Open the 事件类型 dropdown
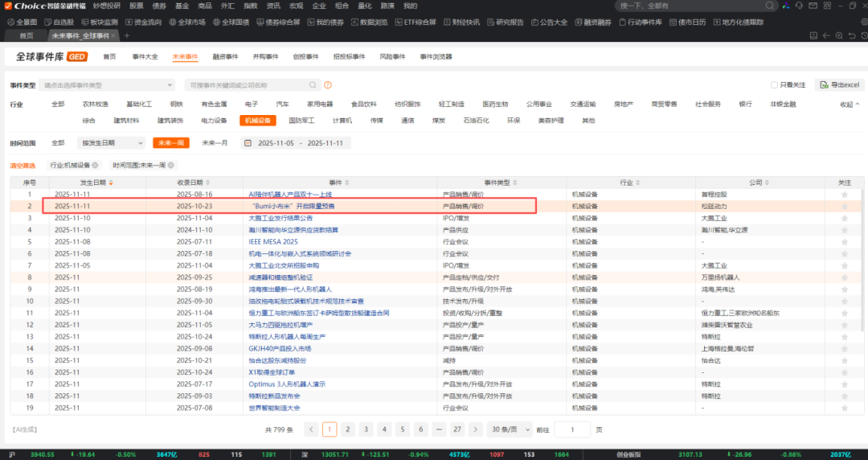The height and width of the screenshot is (460, 868). pyautogui.click(x=108, y=85)
